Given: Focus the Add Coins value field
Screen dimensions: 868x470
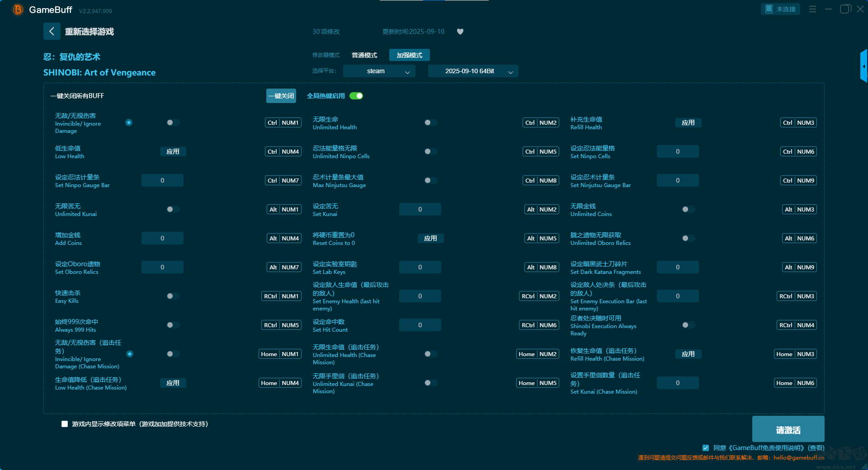Looking at the screenshot, I should 162,238.
